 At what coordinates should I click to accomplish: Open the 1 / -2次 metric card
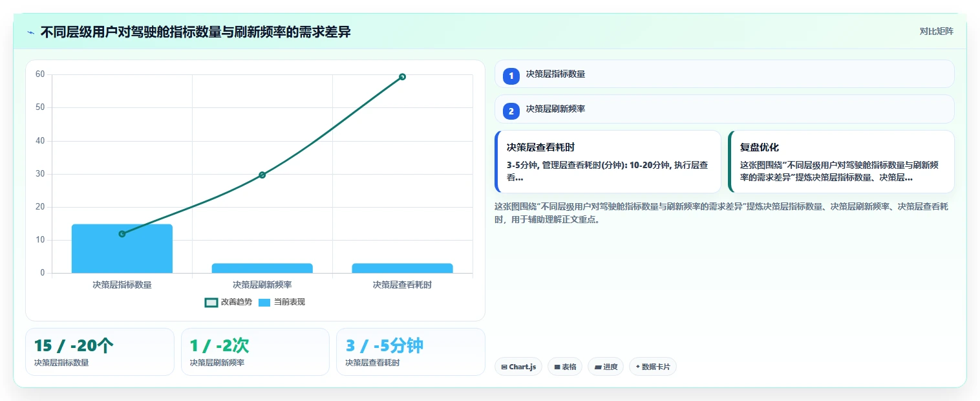[x=255, y=352]
